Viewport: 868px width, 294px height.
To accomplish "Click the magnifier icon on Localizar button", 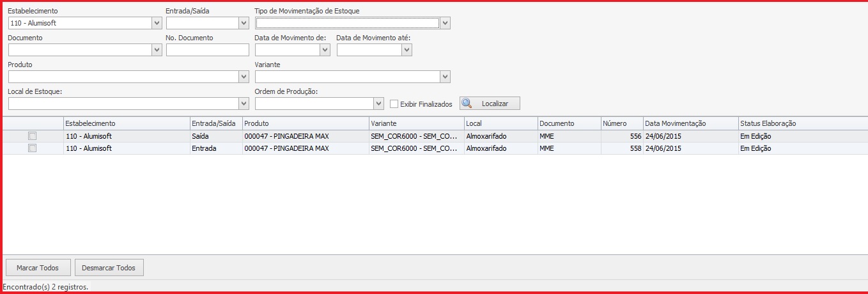I will (467, 104).
